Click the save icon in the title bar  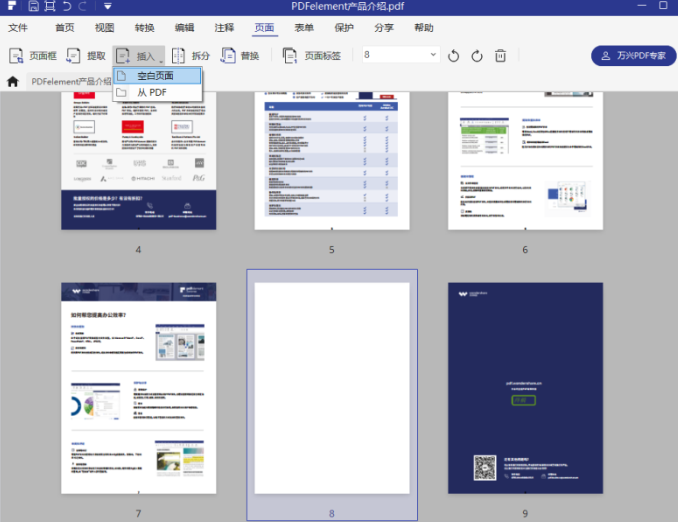(34, 7)
